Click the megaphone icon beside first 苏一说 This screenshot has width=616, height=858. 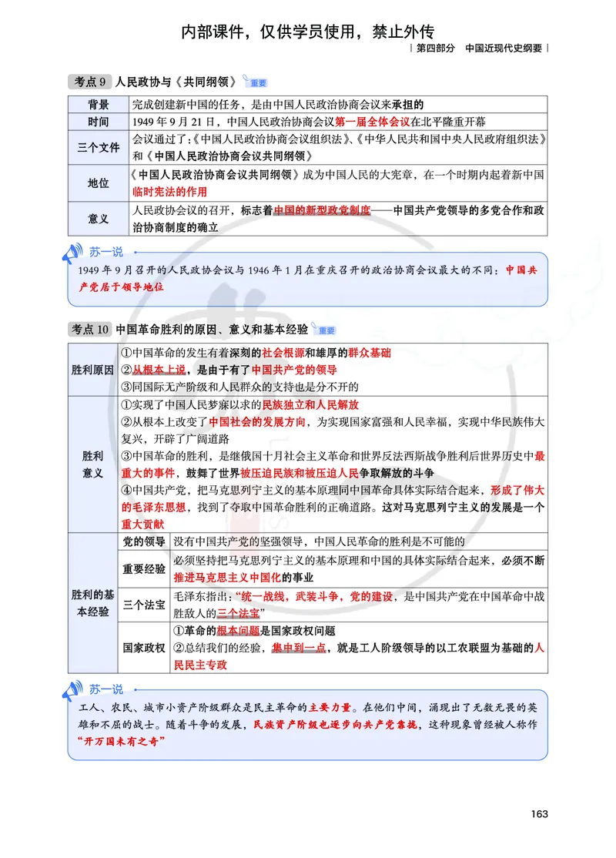pyautogui.click(x=73, y=250)
